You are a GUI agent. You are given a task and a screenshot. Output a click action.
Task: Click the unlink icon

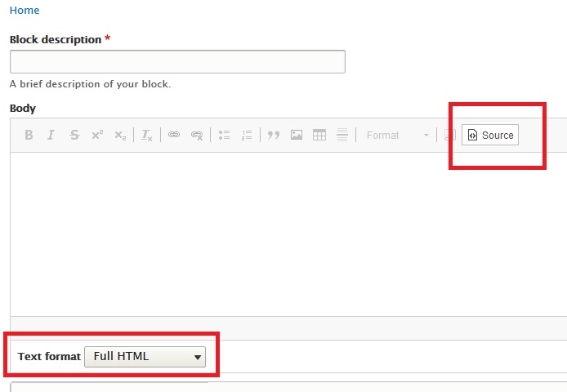197,136
